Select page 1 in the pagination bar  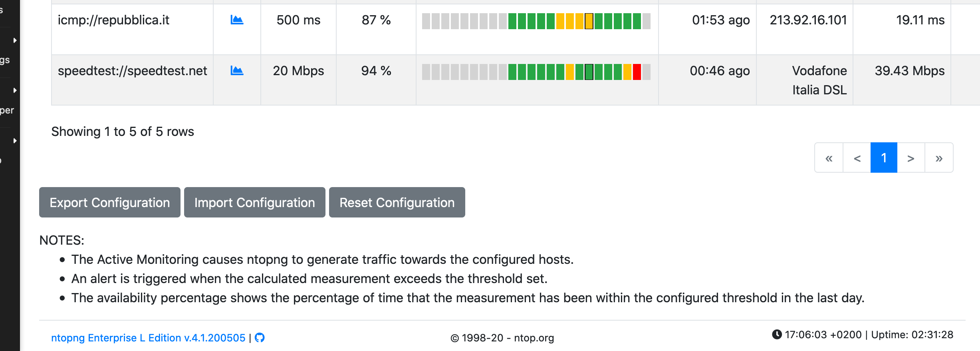point(884,158)
